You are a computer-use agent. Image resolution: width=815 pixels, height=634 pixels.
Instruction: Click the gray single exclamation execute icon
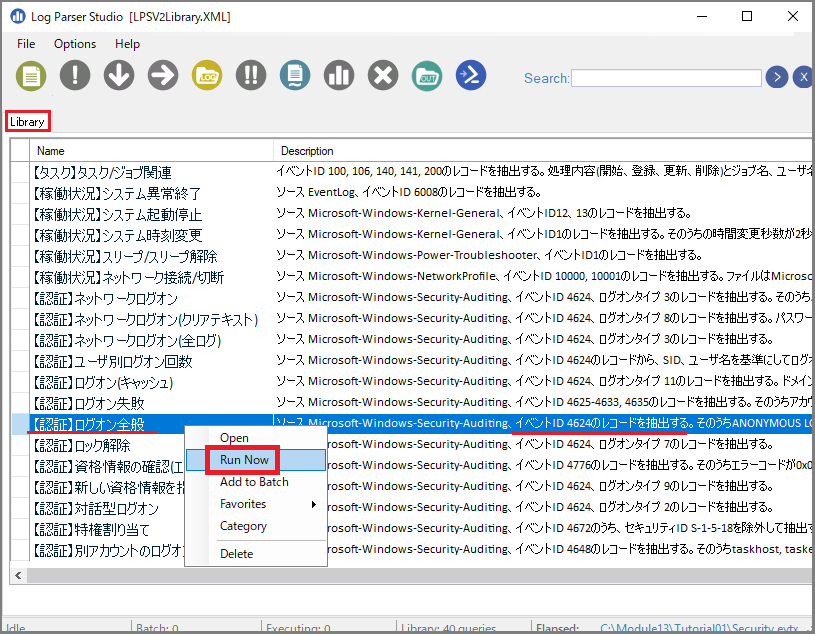click(x=75, y=76)
